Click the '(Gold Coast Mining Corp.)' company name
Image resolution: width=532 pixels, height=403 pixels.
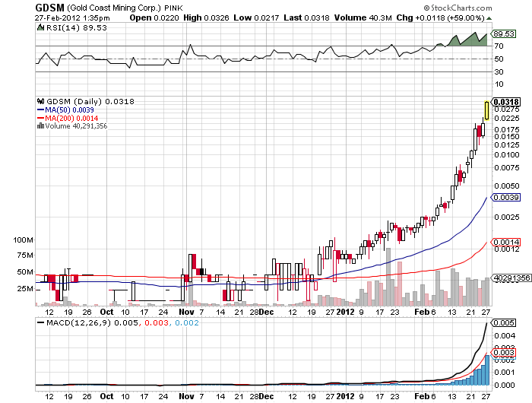pyautogui.click(x=114, y=8)
